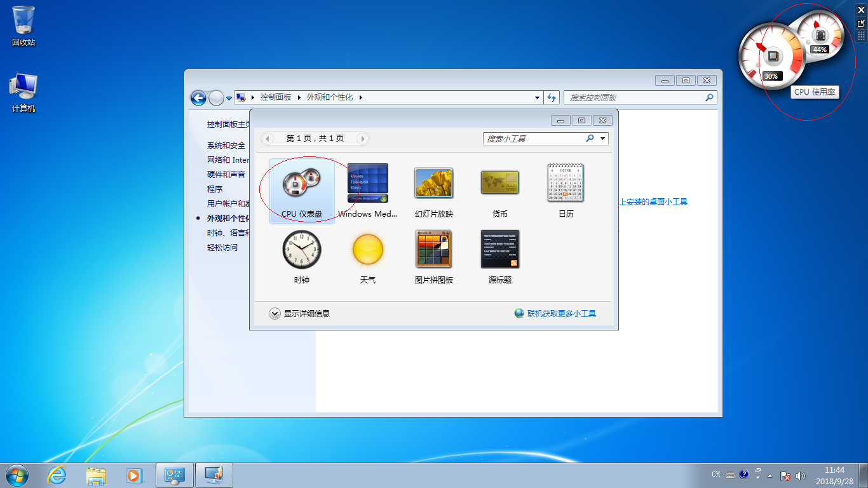This screenshot has height=488, width=868.
Task: Click the CH input language indicator
Action: (716, 475)
